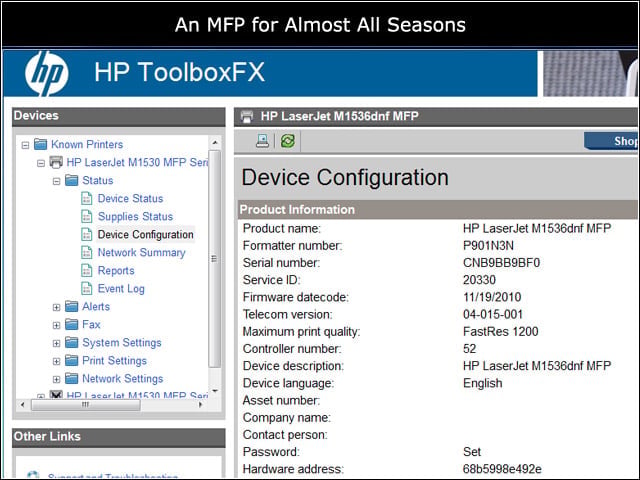
Task: Select Device Configuration in the tree
Action: pos(145,235)
